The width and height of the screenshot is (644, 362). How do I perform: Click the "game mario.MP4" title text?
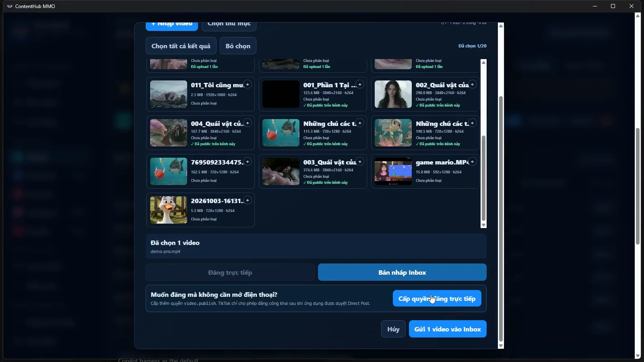tap(442, 162)
